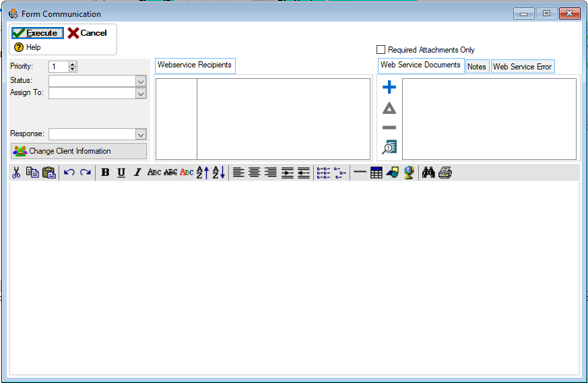Click the triangle icon beside documents list
The height and width of the screenshot is (383, 588).
click(x=389, y=108)
